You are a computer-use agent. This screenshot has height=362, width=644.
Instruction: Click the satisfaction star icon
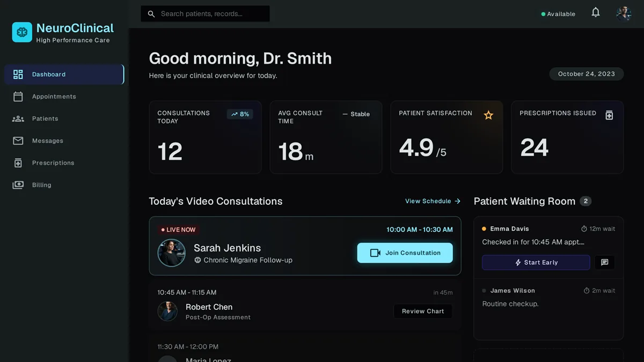[488, 115]
